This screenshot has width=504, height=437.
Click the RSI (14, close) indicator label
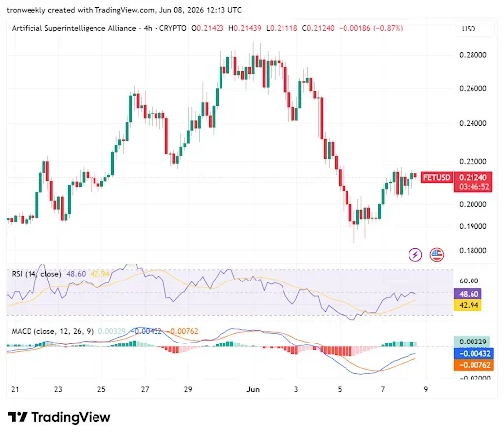pyautogui.click(x=36, y=274)
